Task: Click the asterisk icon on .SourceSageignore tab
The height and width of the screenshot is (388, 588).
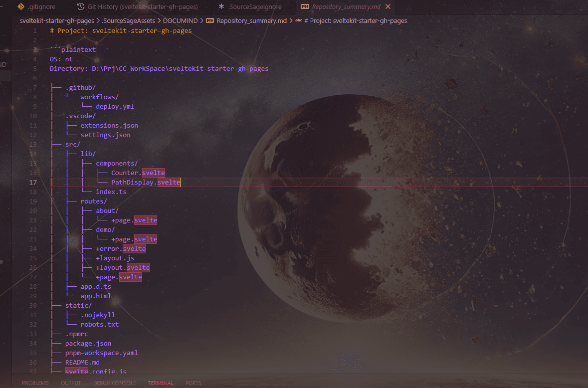Action: click(221, 7)
